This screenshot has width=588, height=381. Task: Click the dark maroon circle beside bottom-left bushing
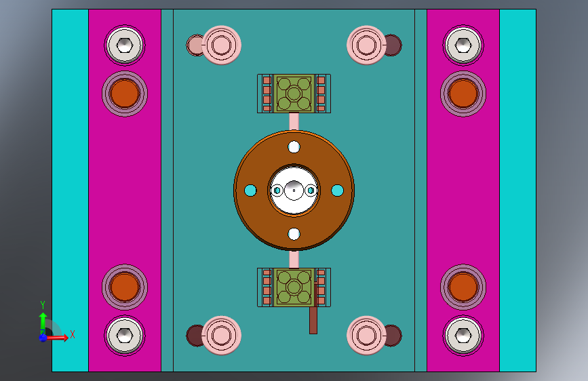(x=194, y=336)
